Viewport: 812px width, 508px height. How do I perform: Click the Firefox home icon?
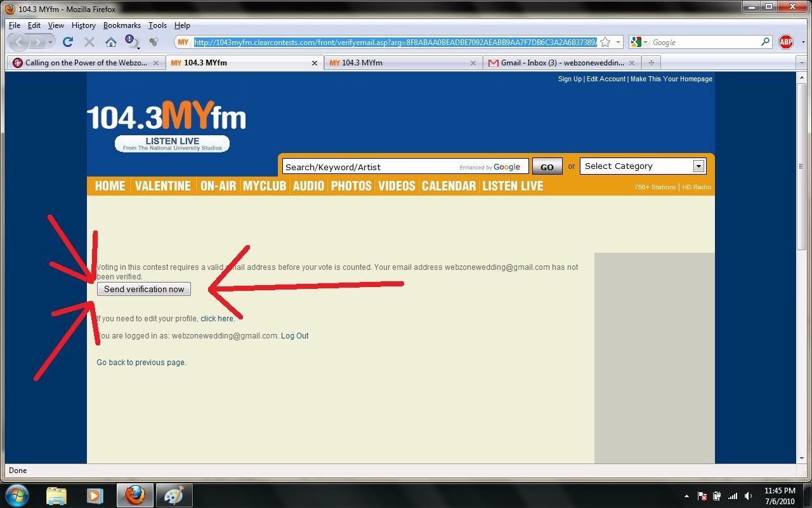click(110, 43)
